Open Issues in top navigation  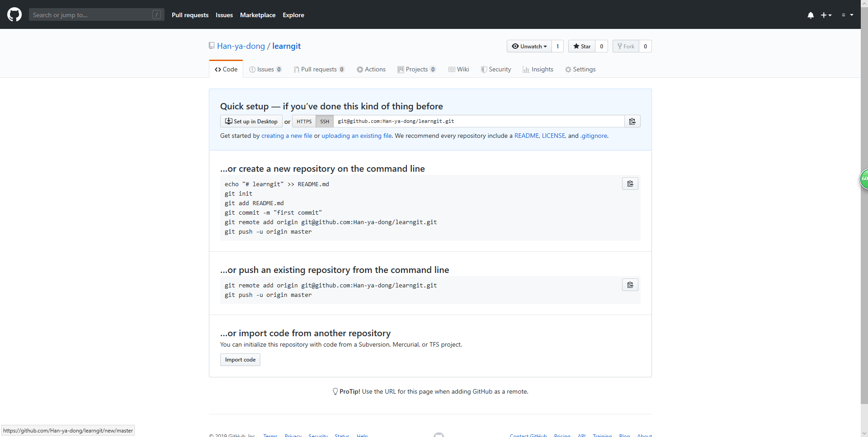(x=224, y=15)
